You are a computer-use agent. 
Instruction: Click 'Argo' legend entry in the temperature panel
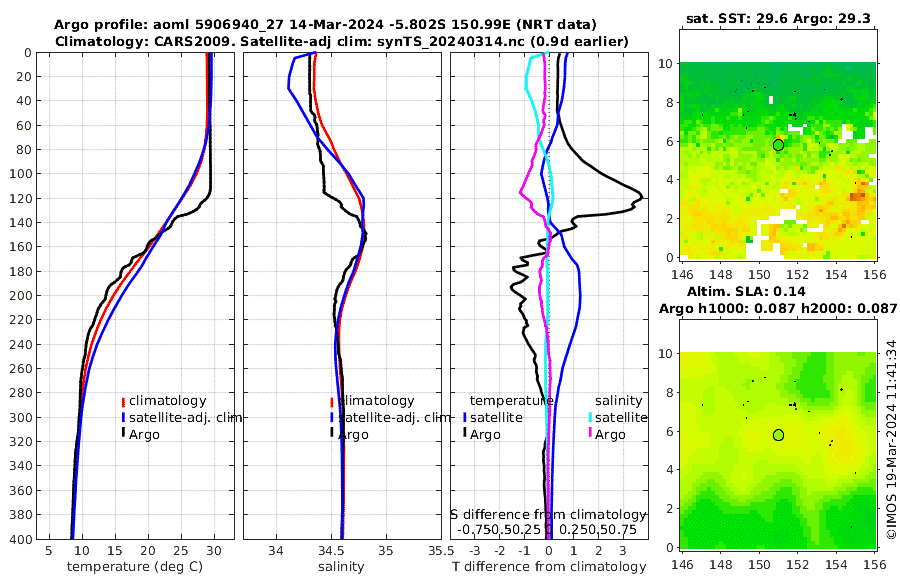point(144,435)
